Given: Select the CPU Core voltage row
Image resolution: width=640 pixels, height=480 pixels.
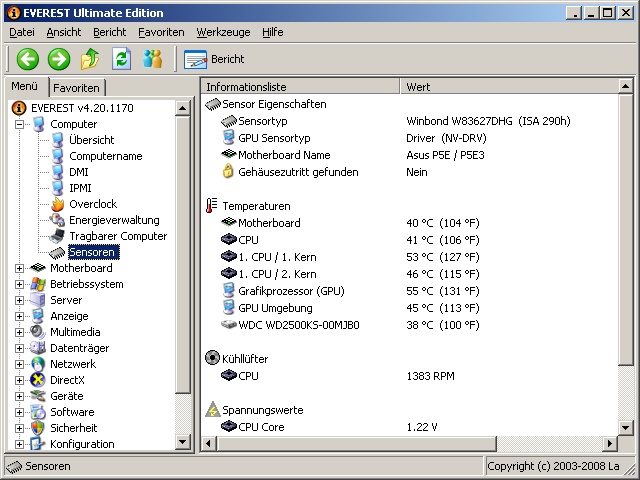Looking at the screenshot, I should point(410,427).
